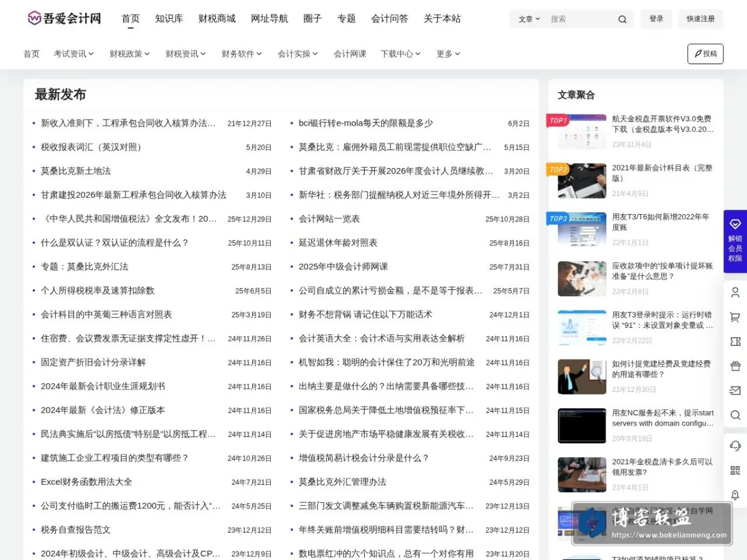Expand the 文章 search type dropdown

pos(529,19)
